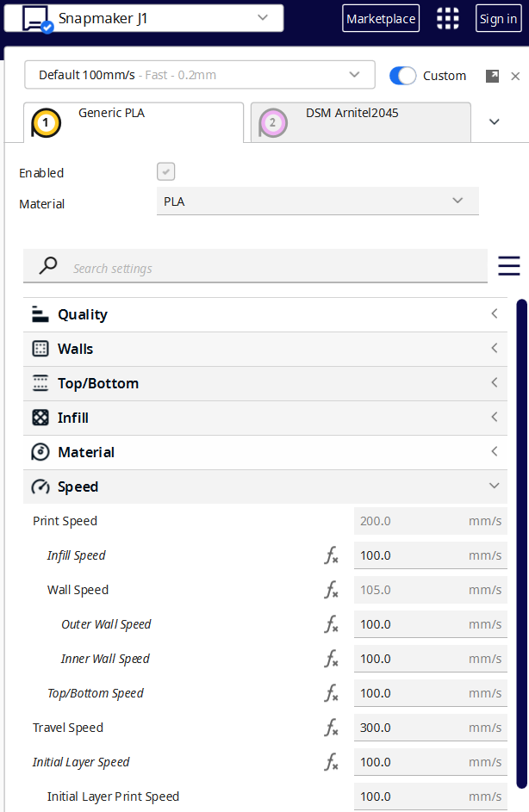Open the Material dropdown showing PLA
Screen dimensions: 529x812
[317, 201]
